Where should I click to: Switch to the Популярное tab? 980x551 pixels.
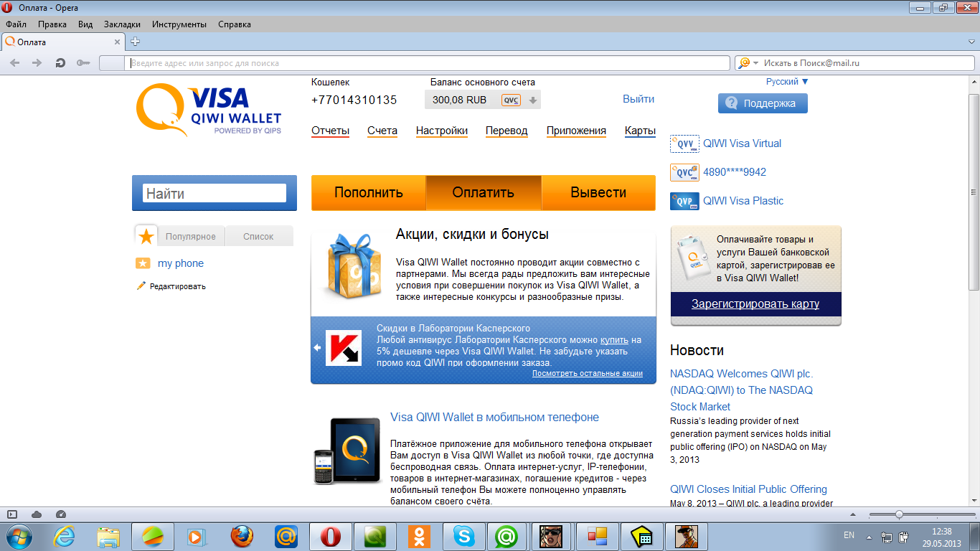191,236
